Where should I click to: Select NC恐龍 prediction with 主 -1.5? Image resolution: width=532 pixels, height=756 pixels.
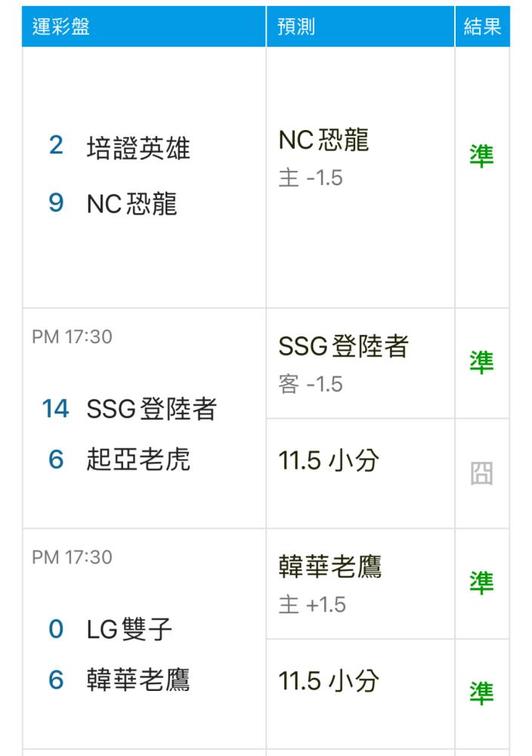point(324,157)
